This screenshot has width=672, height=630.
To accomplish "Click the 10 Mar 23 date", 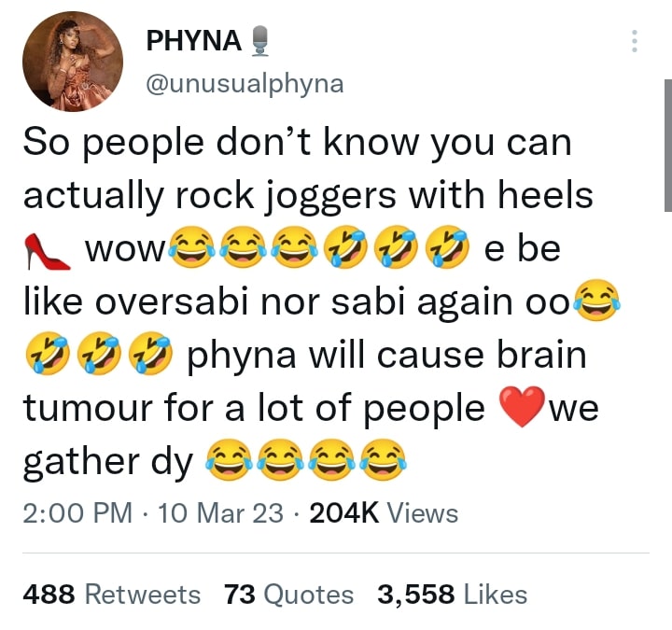I will click(220, 512).
